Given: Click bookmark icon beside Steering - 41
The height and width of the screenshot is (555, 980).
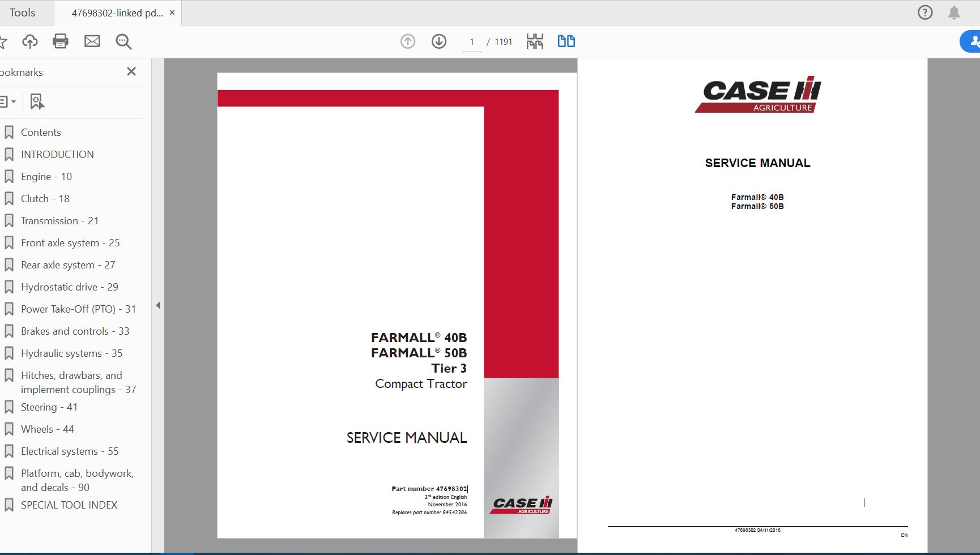Looking at the screenshot, I should pos(9,407).
